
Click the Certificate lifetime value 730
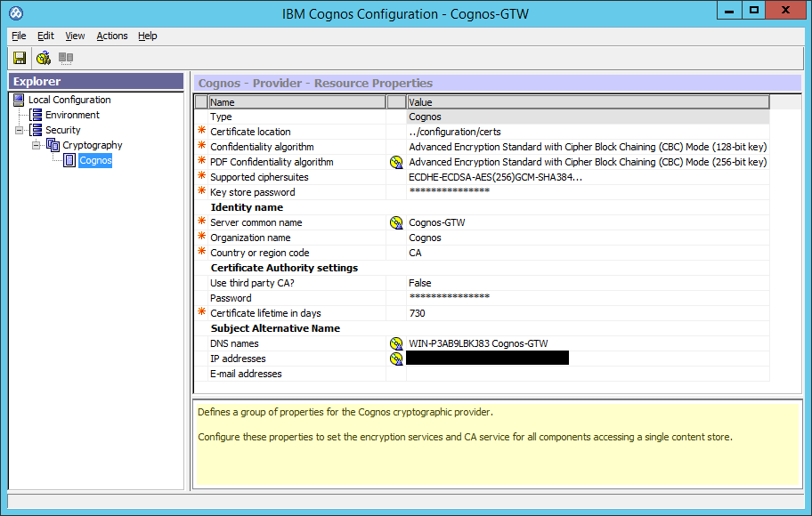point(417,313)
